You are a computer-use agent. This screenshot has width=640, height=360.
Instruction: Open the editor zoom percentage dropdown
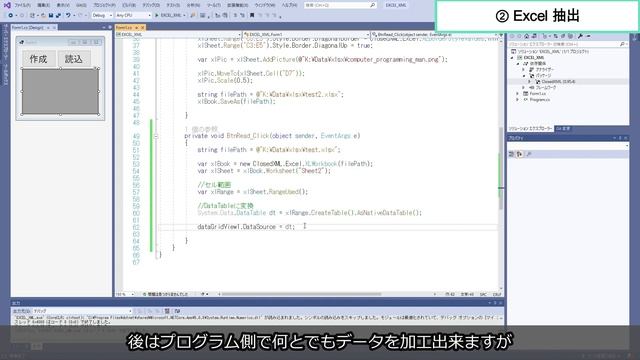click(x=125, y=294)
